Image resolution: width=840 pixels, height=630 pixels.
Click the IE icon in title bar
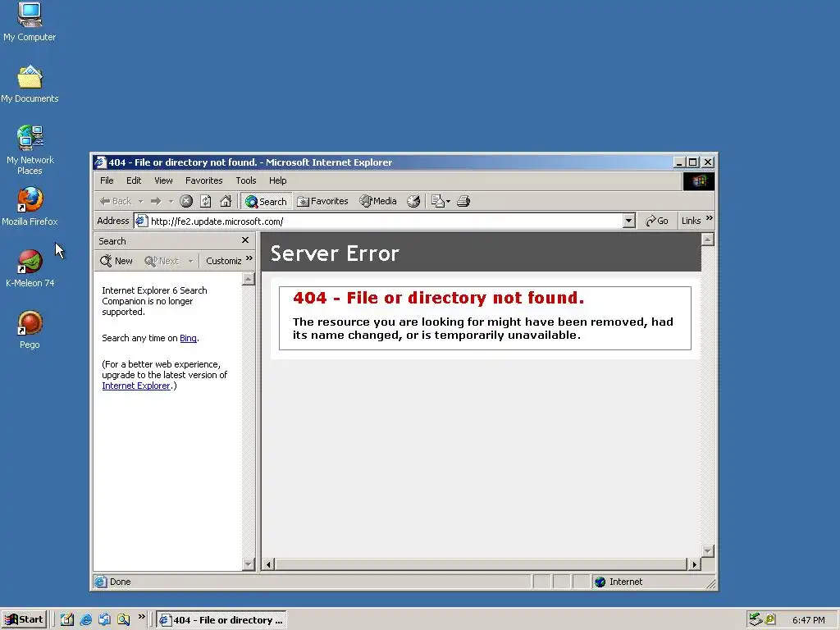coord(100,162)
